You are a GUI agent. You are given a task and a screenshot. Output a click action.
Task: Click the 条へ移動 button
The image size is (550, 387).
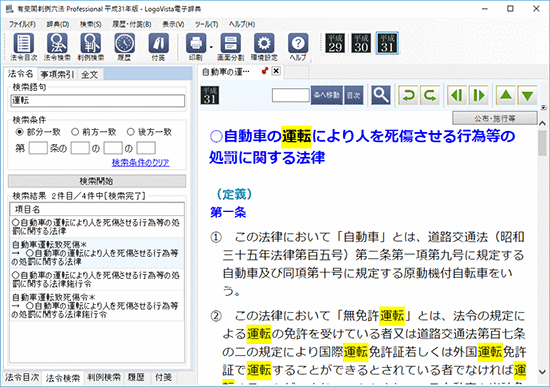[327, 95]
